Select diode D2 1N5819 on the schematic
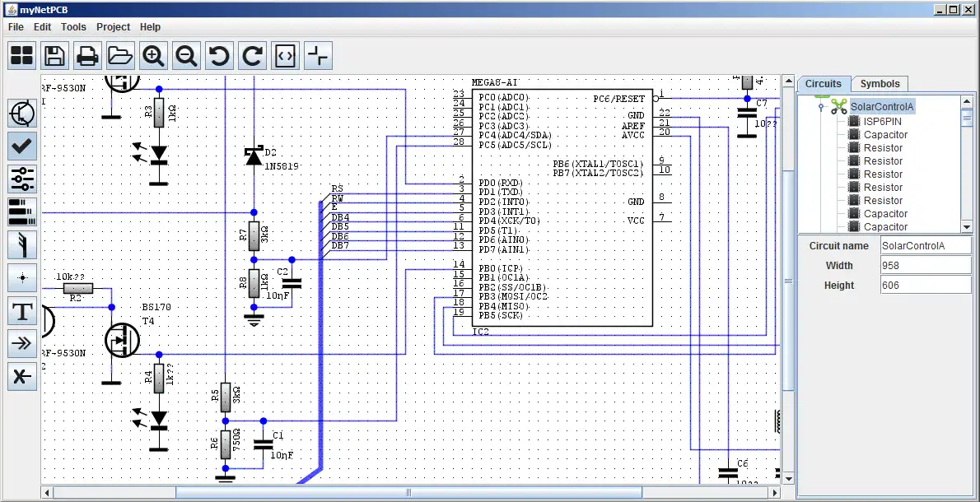 click(x=254, y=156)
